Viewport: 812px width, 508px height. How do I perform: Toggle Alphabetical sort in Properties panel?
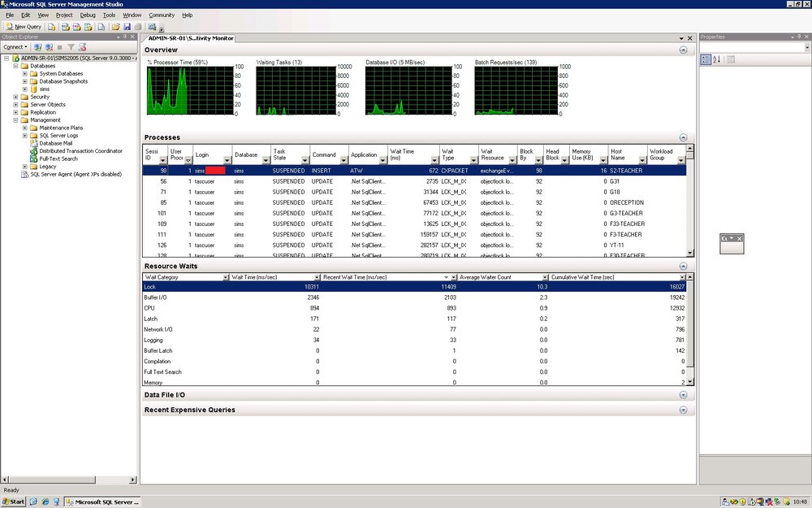click(x=717, y=59)
